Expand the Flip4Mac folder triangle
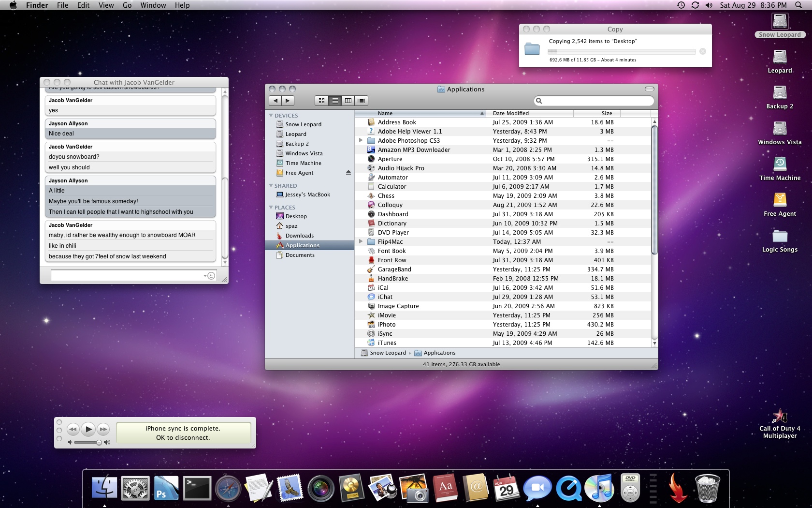The height and width of the screenshot is (508, 812). pos(361,242)
